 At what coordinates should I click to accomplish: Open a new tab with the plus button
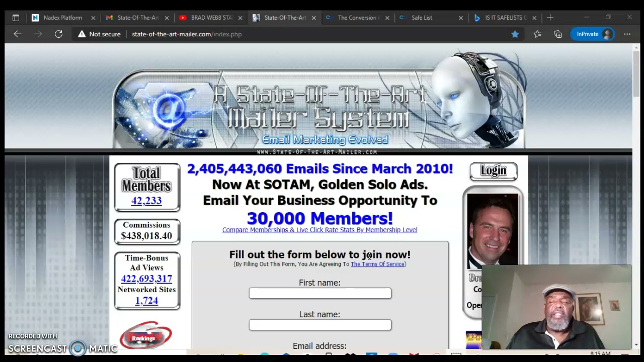[550, 18]
